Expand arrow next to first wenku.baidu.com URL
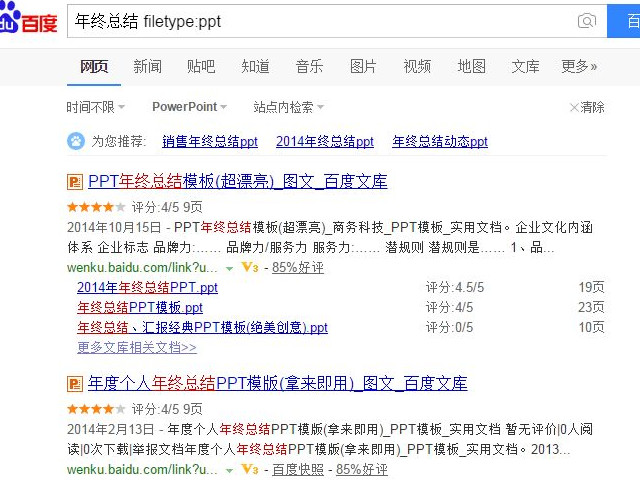This screenshot has width=640, height=480. pos(229,269)
